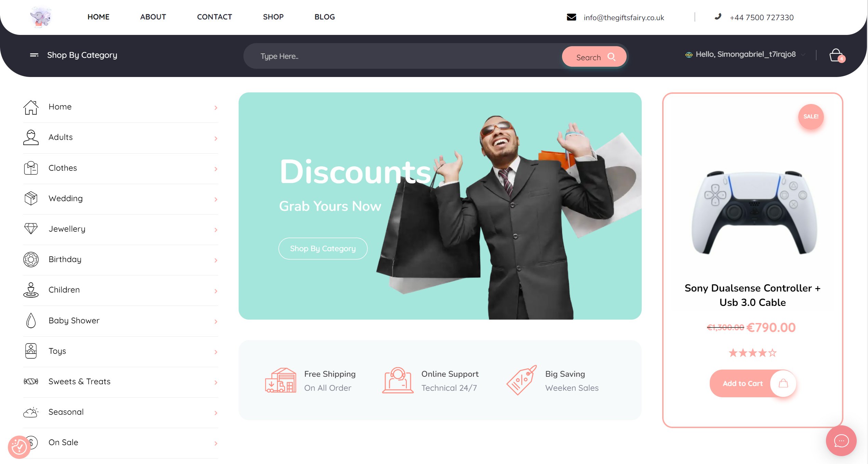The image size is (868, 464).
Task: Click the gift fairy site logo
Action: click(x=41, y=17)
